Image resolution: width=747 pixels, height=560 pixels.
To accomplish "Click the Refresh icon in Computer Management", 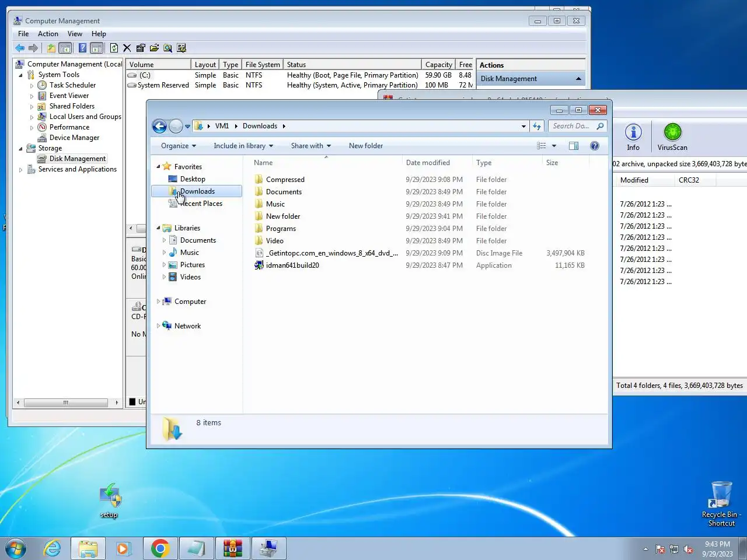I will (x=114, y=48).
